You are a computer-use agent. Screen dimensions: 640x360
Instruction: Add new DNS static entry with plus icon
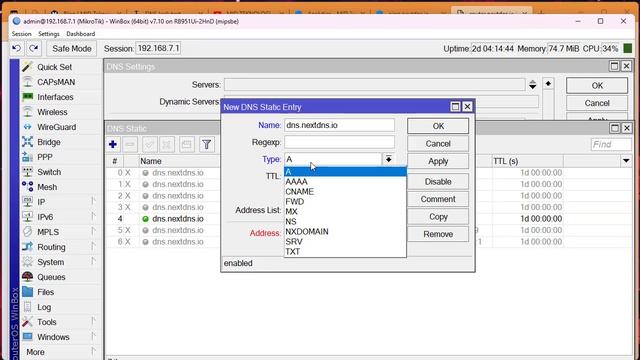coord(113,144)
